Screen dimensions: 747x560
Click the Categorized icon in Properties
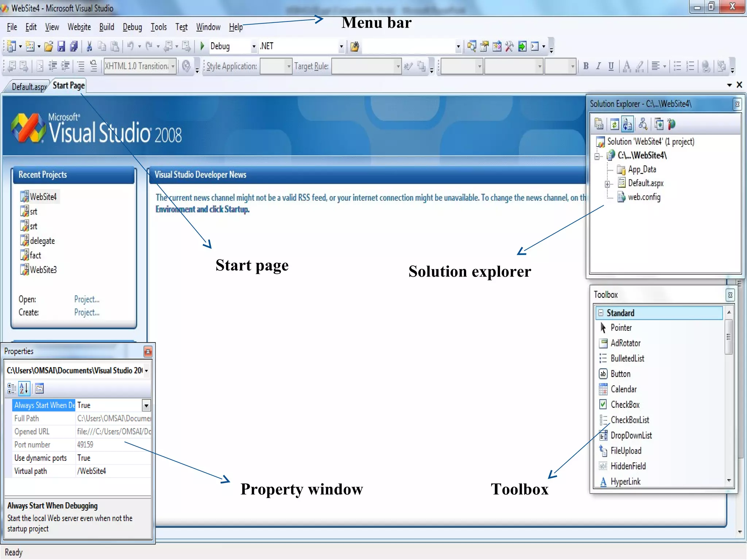coord(12,389)
